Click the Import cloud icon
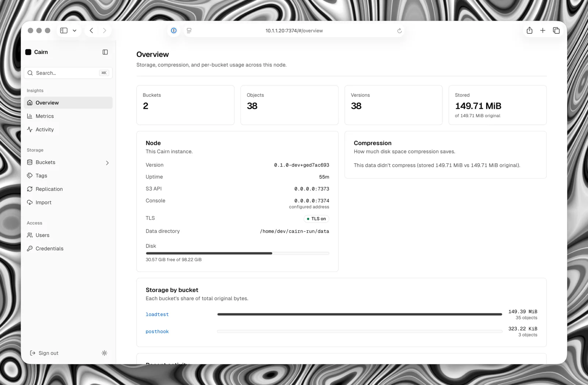Screen dimensions: 588x385 (x=30, y=203)
